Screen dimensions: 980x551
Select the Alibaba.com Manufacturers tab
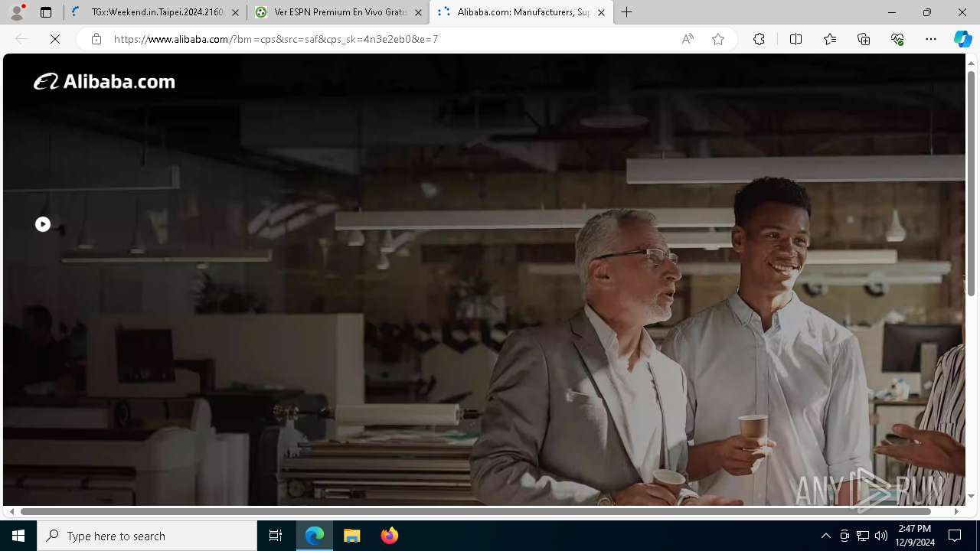tap(522, 12)
